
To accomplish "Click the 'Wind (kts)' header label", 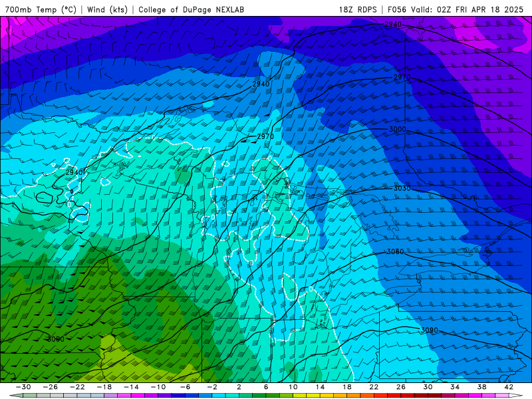I will 107,9.
